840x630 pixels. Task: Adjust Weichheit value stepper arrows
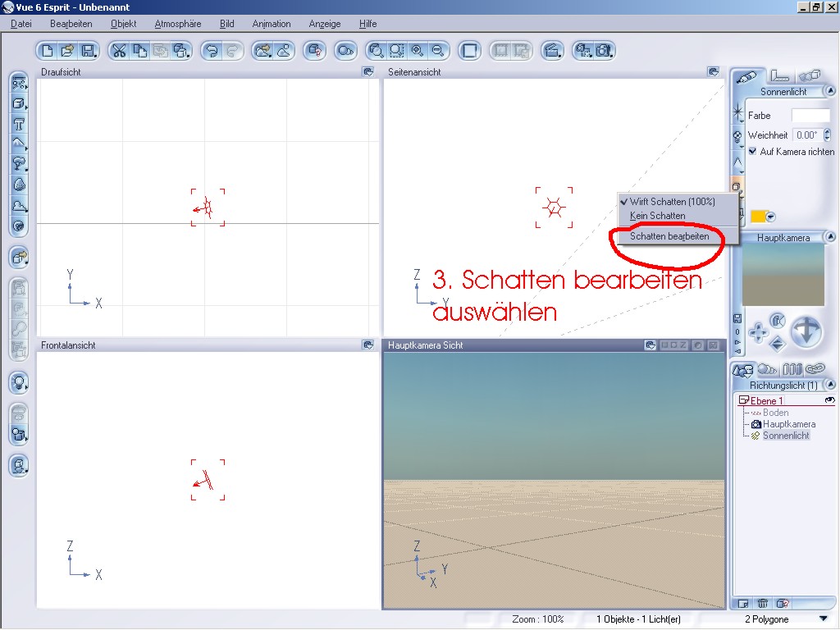[827, 135]
